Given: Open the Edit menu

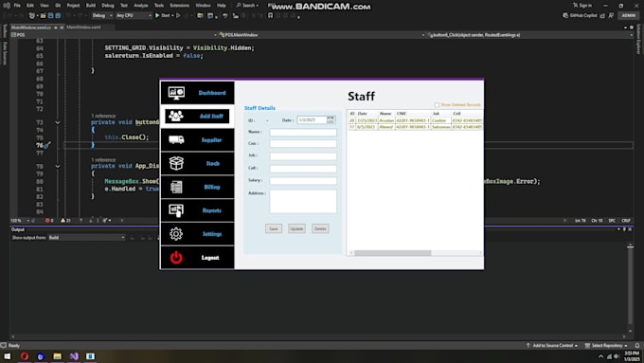Looking at the screenshot, I should [x=30, y=6].
